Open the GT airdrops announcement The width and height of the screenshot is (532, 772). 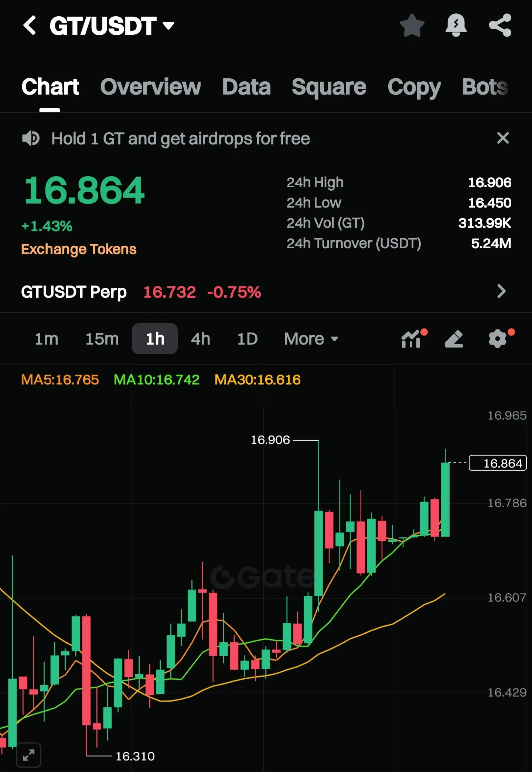click(181, 139)
